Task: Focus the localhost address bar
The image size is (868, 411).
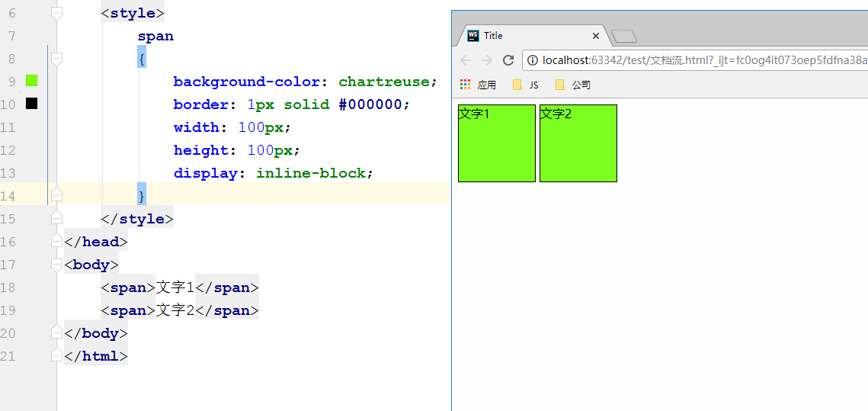Action: click(695, 60)
